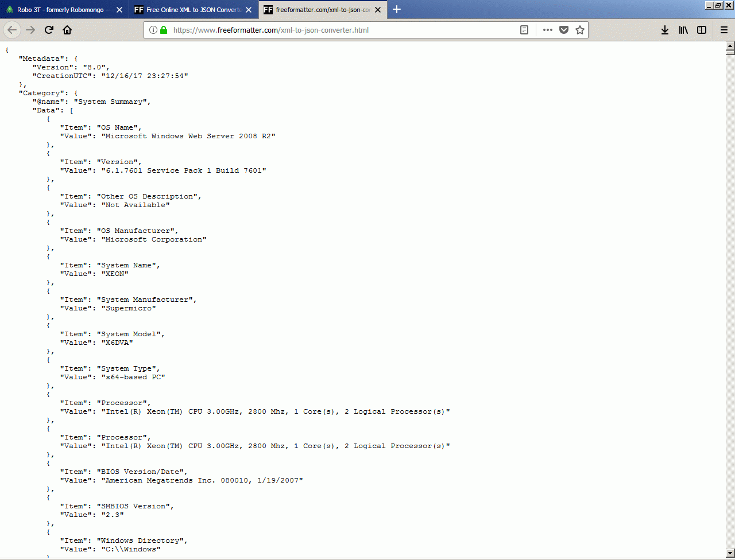735x560 pixels.
Task: Click the "X6DVA" system model value
Action: click(117, 343)
